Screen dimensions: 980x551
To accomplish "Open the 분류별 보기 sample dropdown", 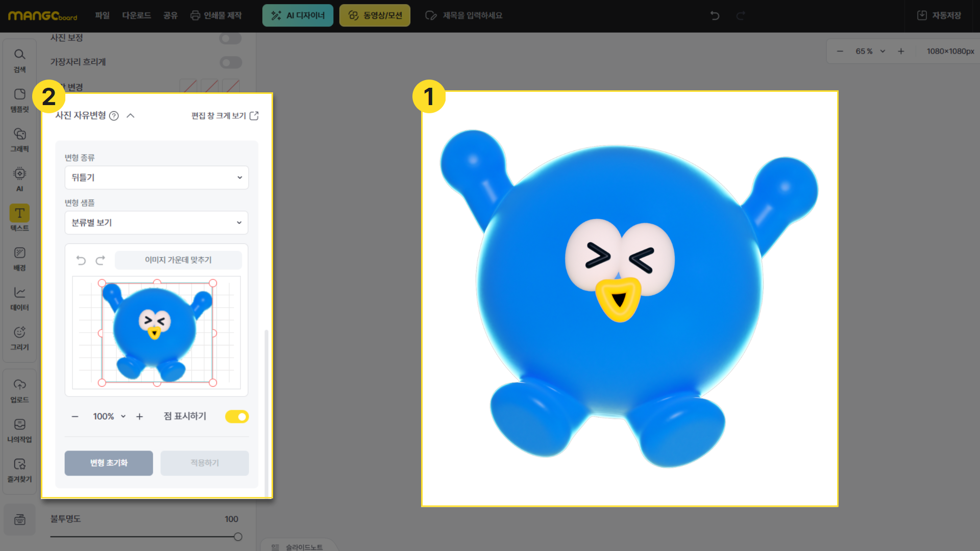I will click(156, 223).
